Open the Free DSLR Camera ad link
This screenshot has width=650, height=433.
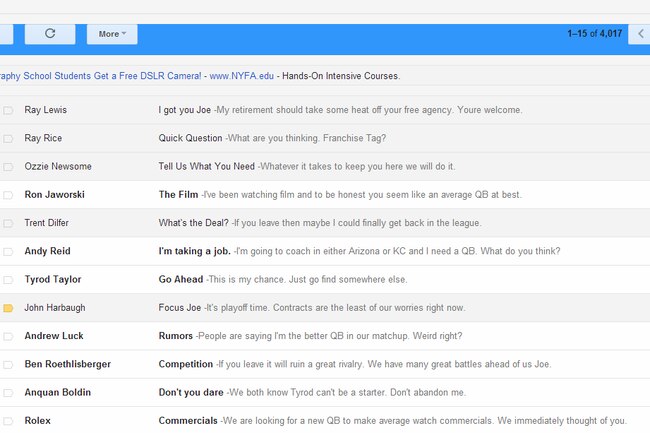[100, 76]
